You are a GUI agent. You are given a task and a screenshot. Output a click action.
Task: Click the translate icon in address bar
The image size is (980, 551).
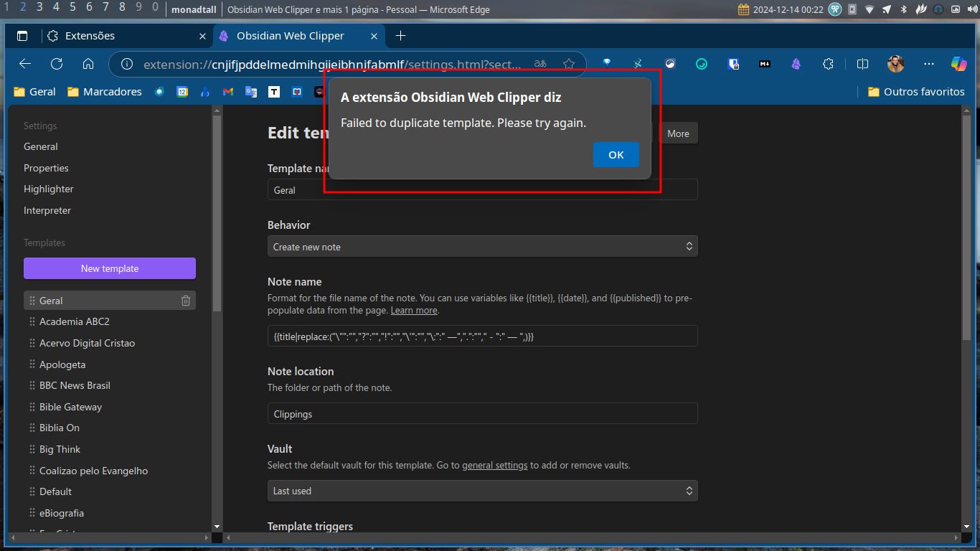click(540, 64)
